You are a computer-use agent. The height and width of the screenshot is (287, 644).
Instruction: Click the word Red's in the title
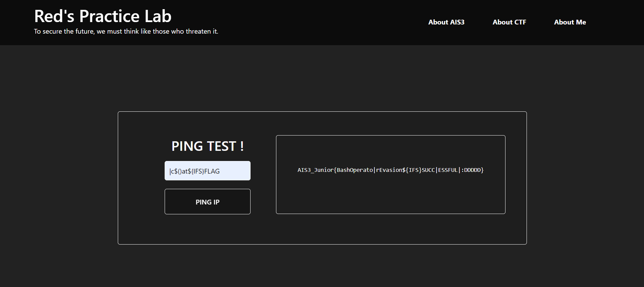click(54, 16)
